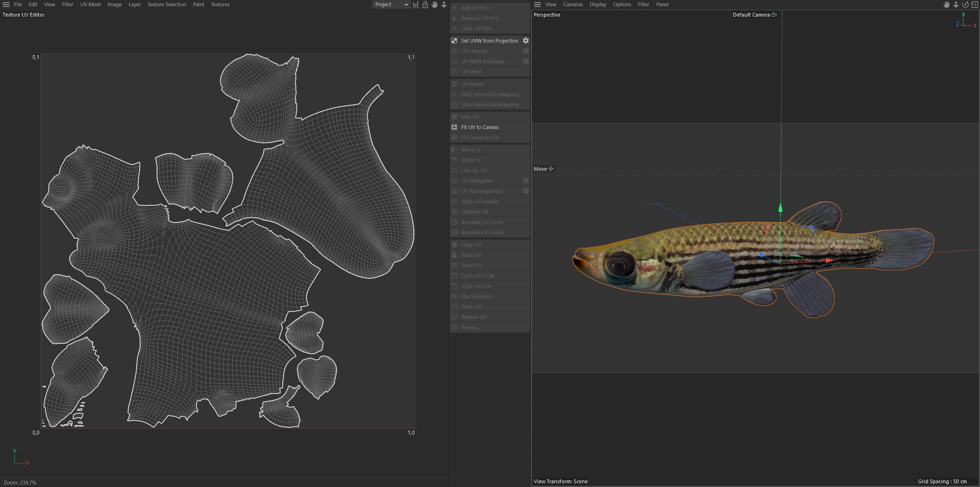Open Set UVW from Projection settings gear
Image resolution: width=980 pixels, height=487 pixels.
(x=525, y=41)
